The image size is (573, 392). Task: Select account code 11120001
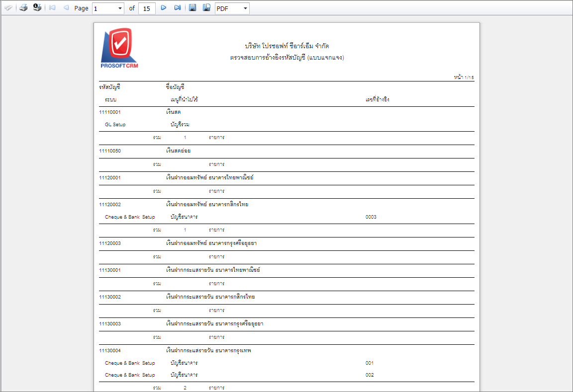(109, 178)
